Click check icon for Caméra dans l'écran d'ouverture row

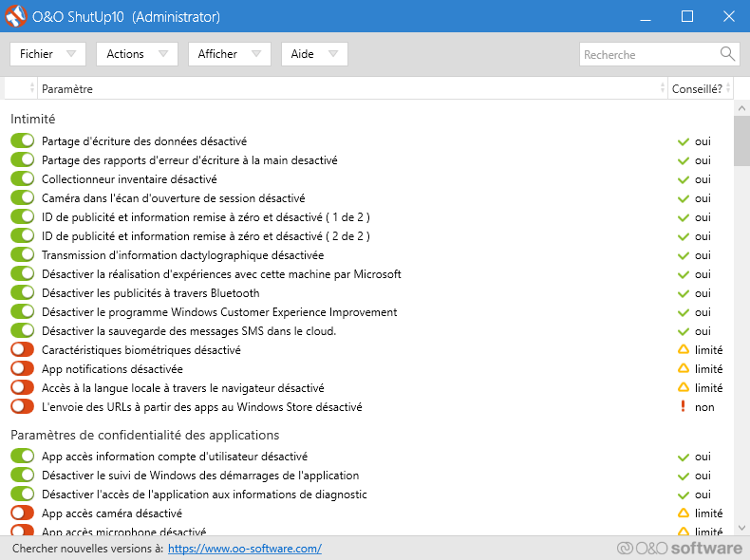tap(683, 199)
